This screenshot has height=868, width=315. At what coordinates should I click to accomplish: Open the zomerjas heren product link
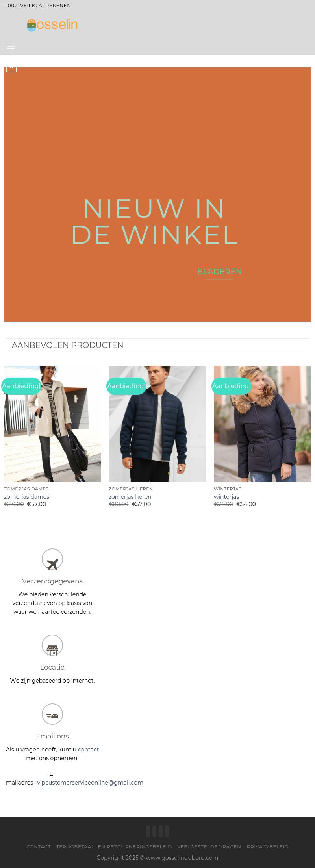pyautogui.click(x=130, y=497)
